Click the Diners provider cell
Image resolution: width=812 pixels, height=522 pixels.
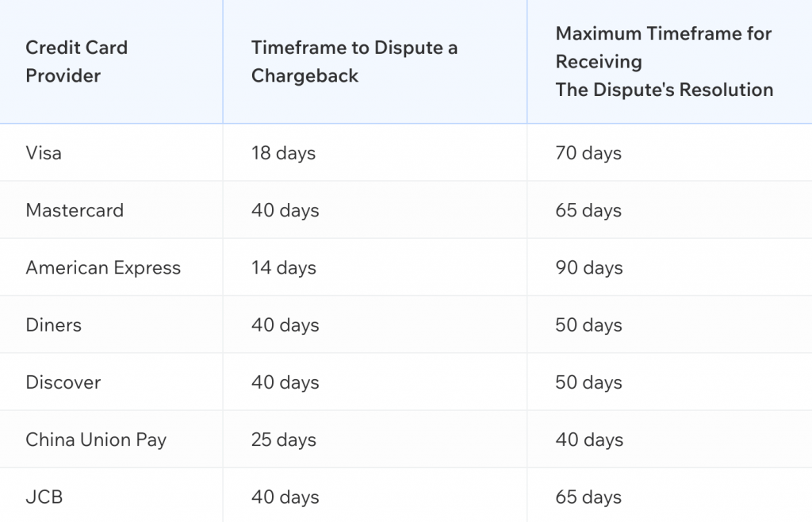(54, 325)
